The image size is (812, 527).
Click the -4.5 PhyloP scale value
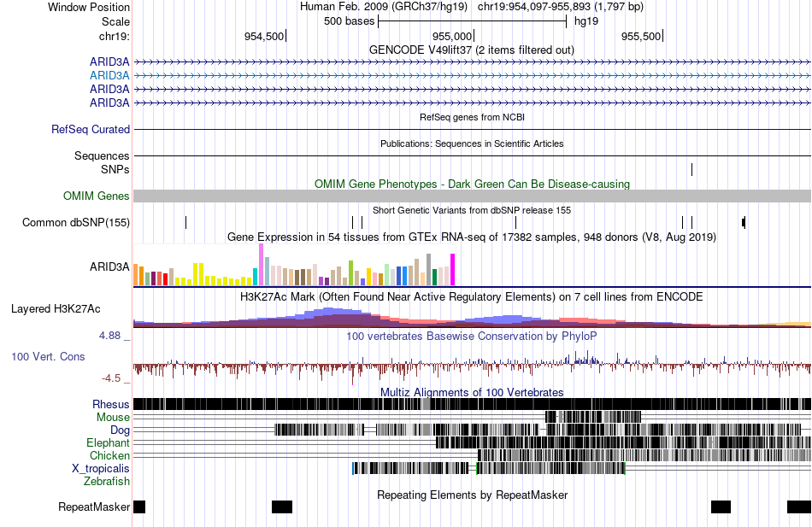(x=111, y=378)
